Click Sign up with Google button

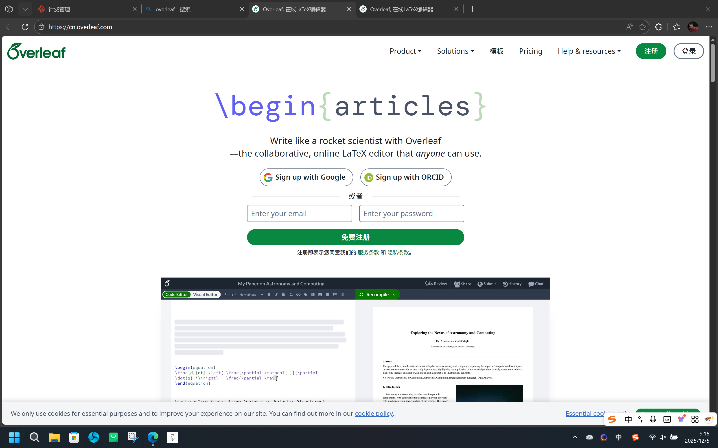coord(305,177)
